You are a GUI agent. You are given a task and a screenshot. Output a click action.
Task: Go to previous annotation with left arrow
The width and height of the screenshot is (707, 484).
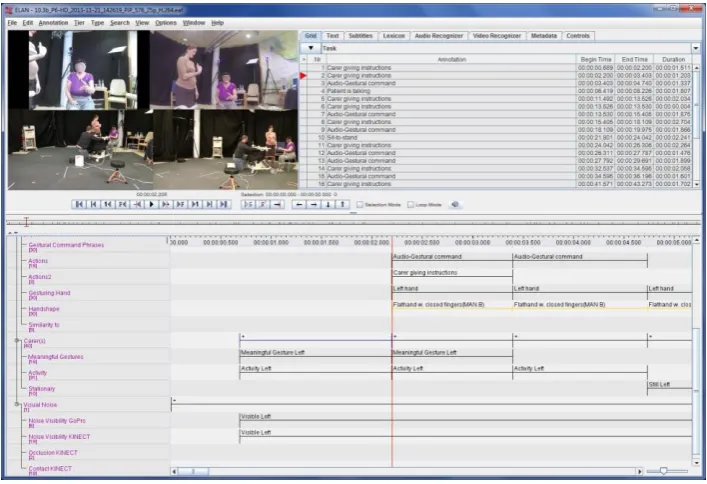click(x=298, y=204)
